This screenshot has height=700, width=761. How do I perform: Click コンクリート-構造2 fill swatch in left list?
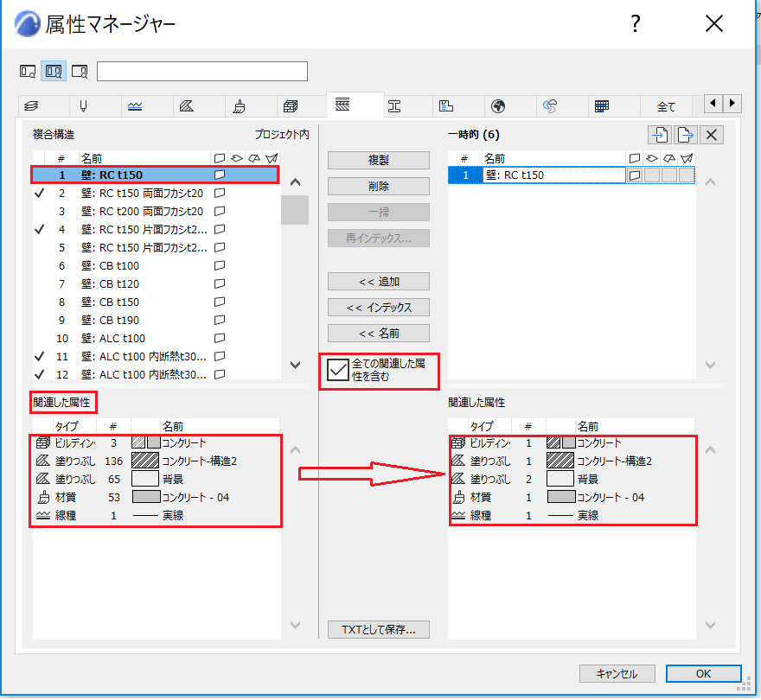[x=145, y=461]
